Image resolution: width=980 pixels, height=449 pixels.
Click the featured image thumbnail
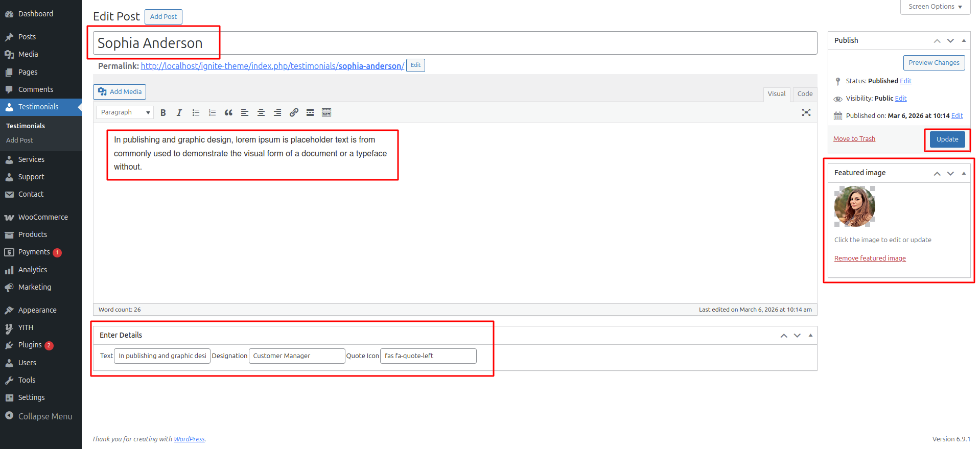[x=855, y=206]
